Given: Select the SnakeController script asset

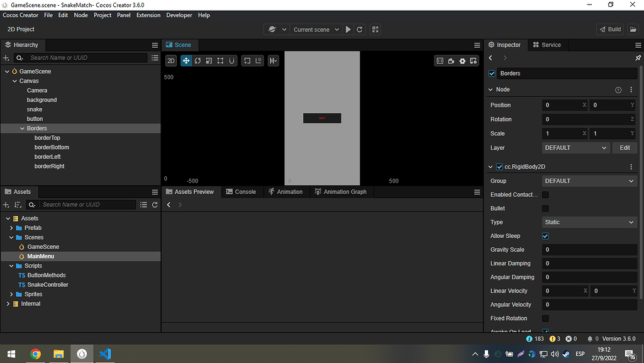Looking at the screenshot, I should (x=48, y=285).
